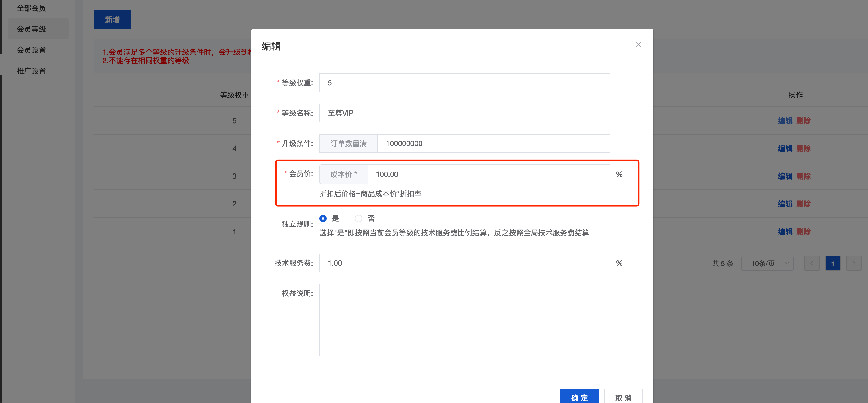
Task: Click the 新增 add button
Action: click(112, 20)
